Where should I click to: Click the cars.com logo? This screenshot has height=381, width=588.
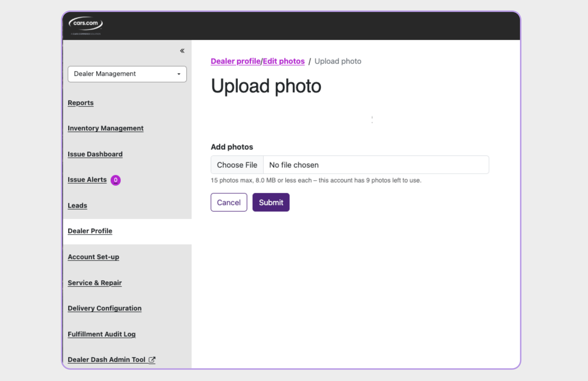tap(85, 25)
